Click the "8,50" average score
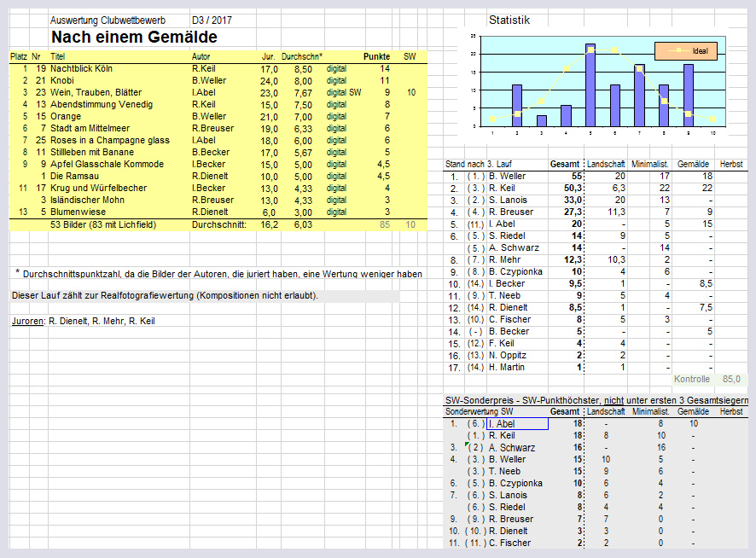The height and width of the screenshot is (558, 756). [x=303, y=69]
